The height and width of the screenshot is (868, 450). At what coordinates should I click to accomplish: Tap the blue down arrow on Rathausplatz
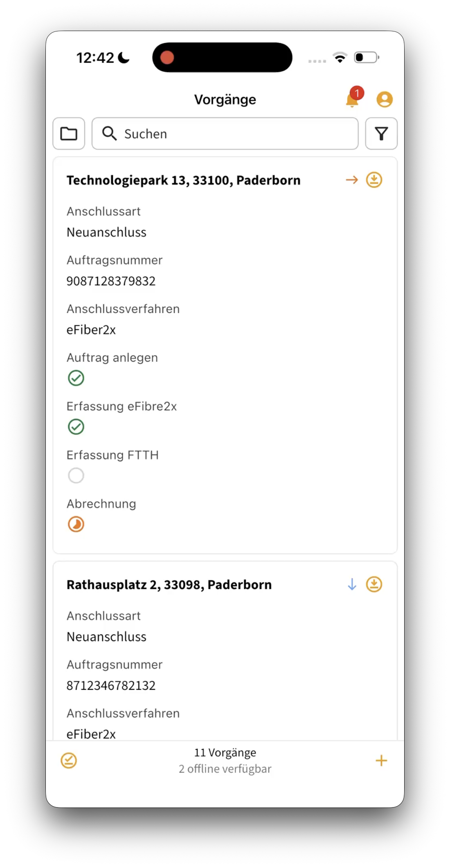click(352, 584)
